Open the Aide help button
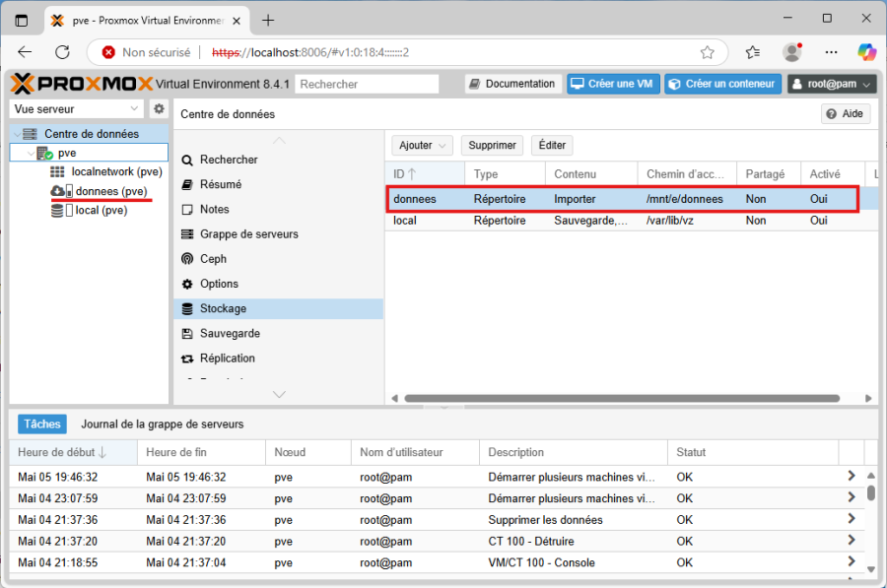The width and height of the screenshot is (887, 588). 846,113
